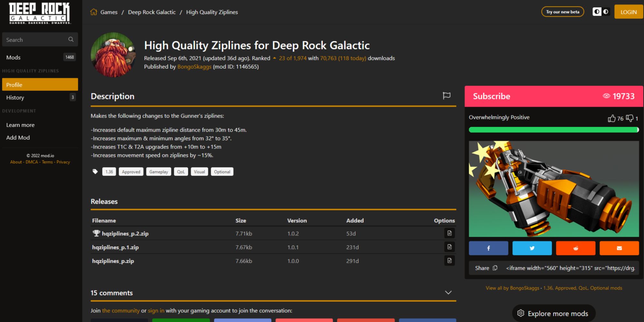
Task: Report the mod using flag icon
Action: pyautogui.click(x=447, y=96)
